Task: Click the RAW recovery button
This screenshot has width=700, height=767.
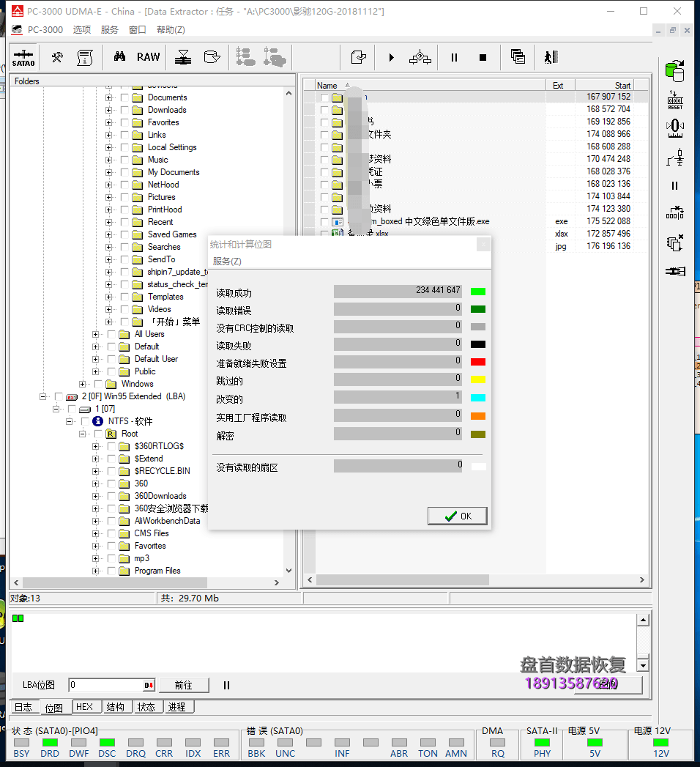Action: (x=148, y=56)
